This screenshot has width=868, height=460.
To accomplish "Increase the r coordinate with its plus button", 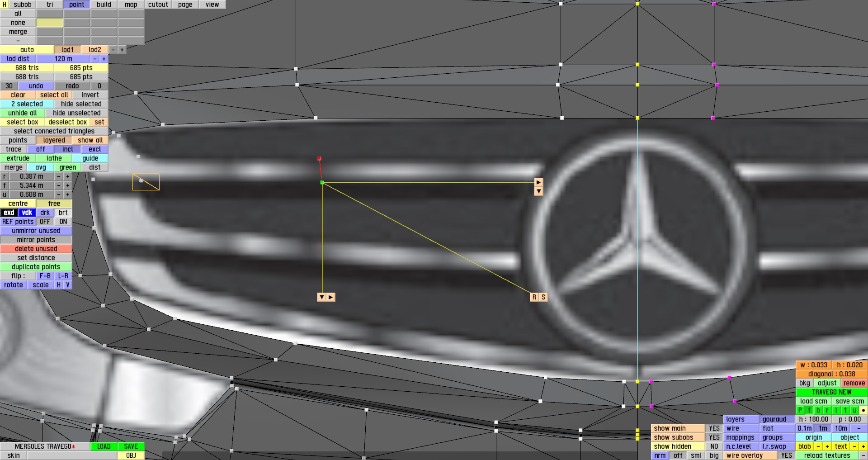I will (68, 176).
